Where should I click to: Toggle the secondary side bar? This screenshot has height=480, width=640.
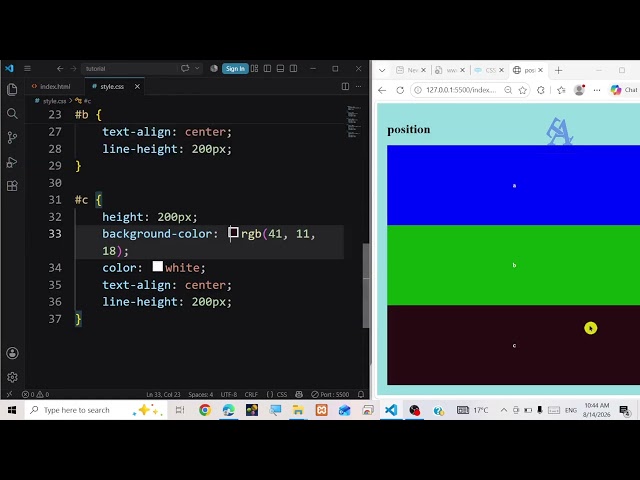[293, 69]
